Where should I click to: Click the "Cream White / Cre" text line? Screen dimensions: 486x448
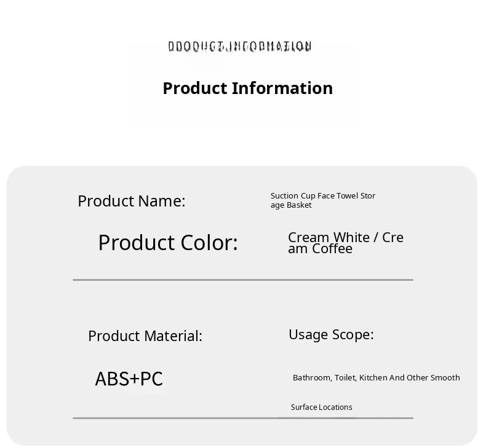[x=346, y=238]
